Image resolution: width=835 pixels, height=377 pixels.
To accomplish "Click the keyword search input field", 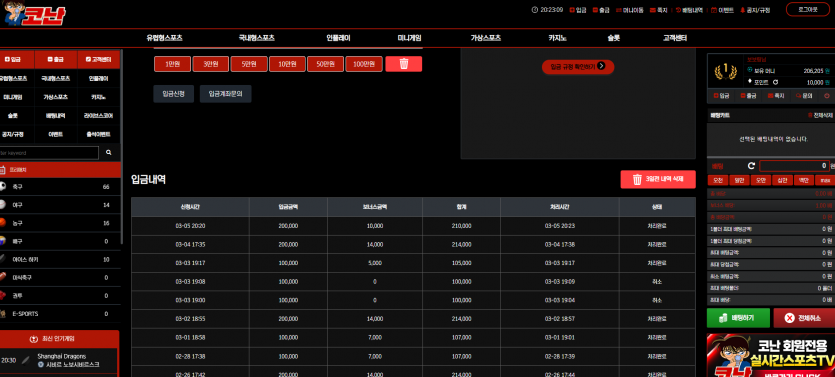I will [49, 153].
